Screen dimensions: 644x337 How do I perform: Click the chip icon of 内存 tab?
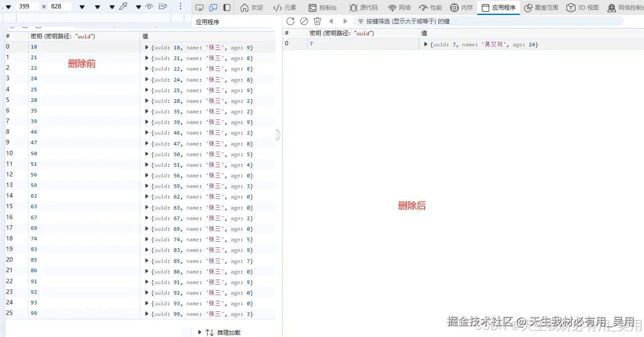click(454, 7)
